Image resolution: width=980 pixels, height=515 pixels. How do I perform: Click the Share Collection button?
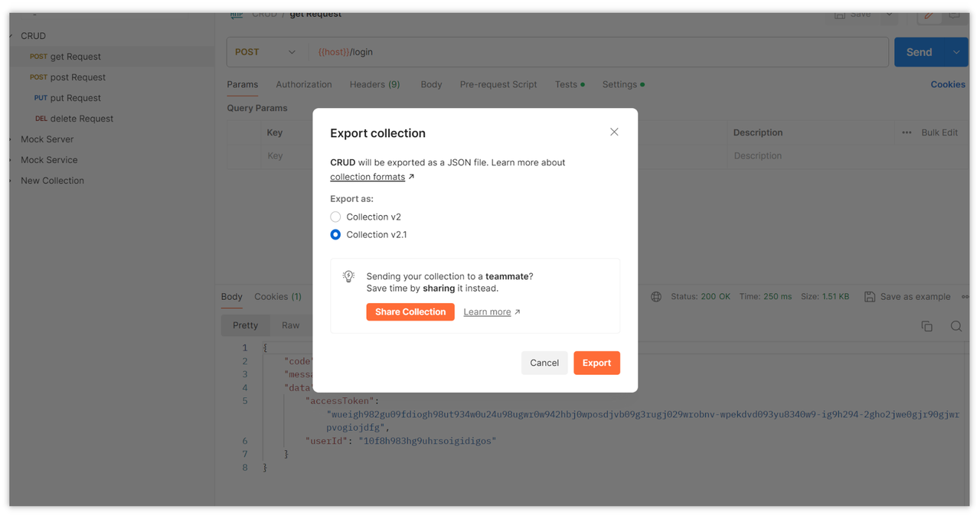click(x=410, y=312)
